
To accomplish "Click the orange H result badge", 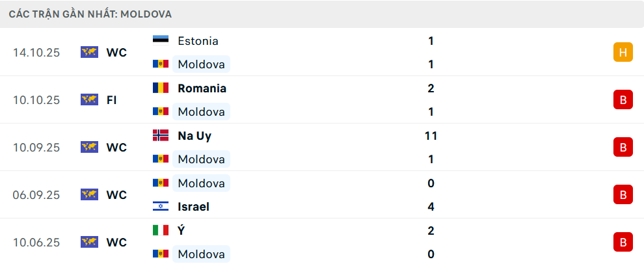I will point(623,52).
